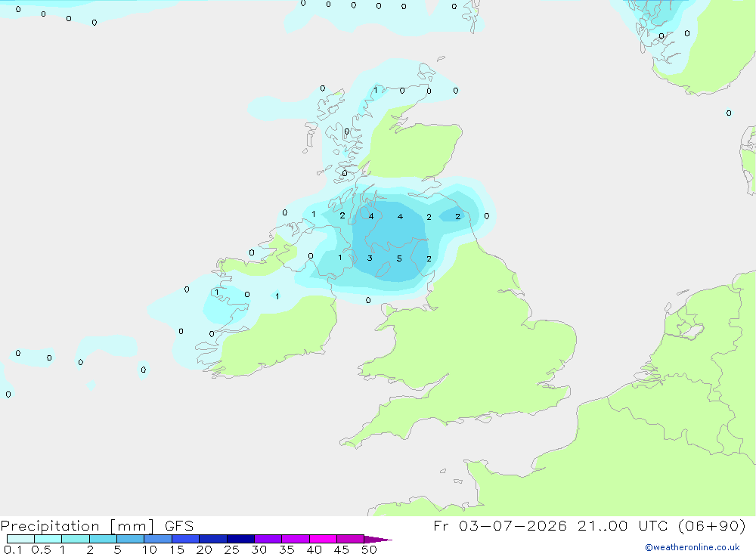Pick the 1–2 mm legend color box

pos(76,539)
